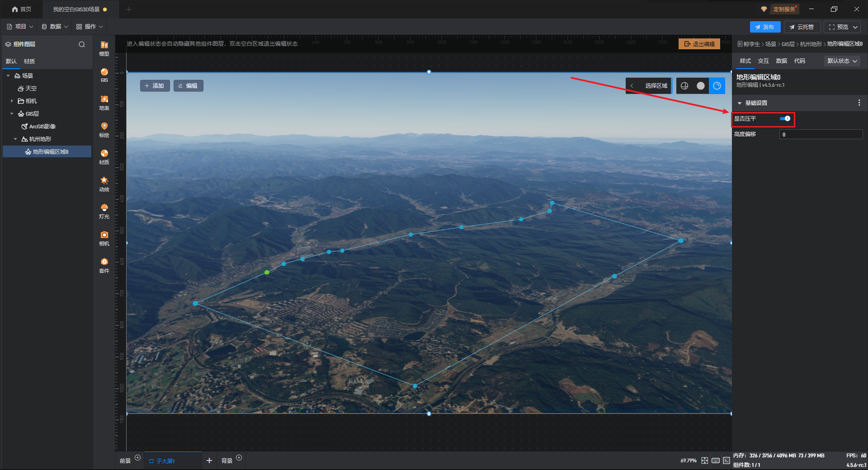The height and width of the screenshot is (470, 868).
Task: Open the 项目 menu
Action: tap(20, 27)
